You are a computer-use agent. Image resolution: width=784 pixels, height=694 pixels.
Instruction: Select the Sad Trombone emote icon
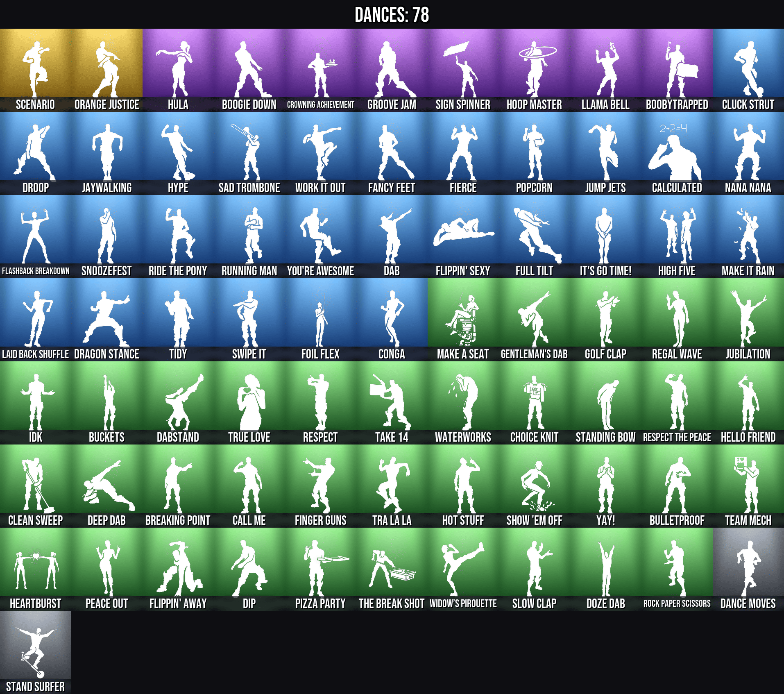pos(249,153)
